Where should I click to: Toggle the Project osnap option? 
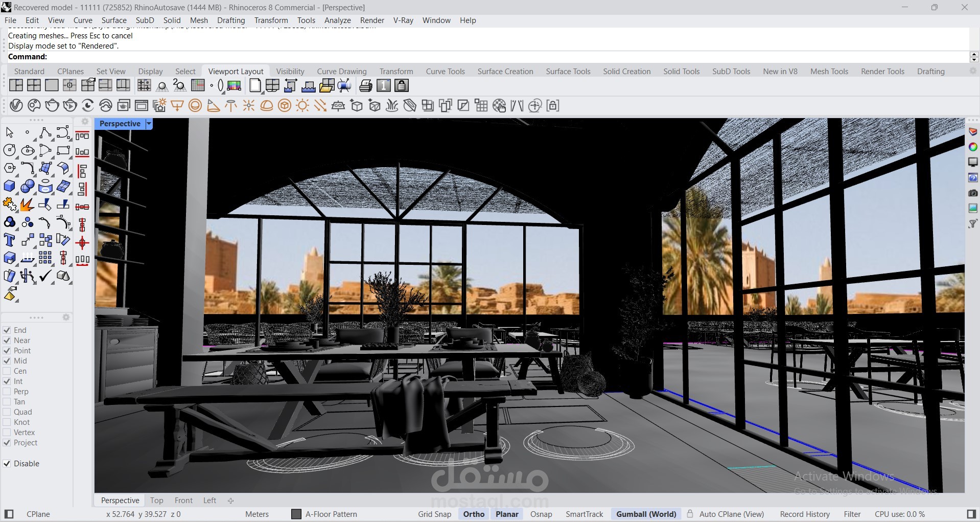pyautogui.click(x=7, y=443)
